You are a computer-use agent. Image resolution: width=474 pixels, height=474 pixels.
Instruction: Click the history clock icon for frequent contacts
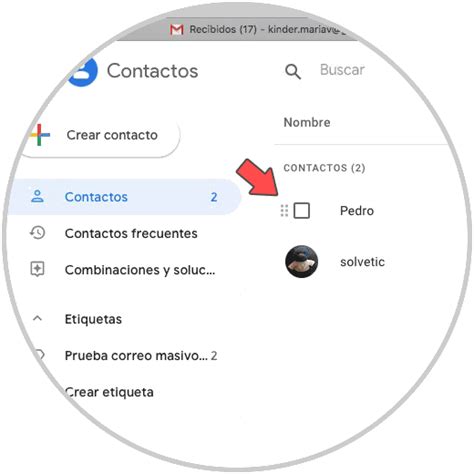37,233
